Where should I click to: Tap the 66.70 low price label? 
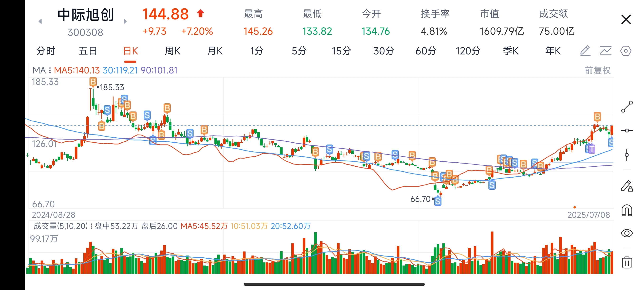(x=420, y=199)
